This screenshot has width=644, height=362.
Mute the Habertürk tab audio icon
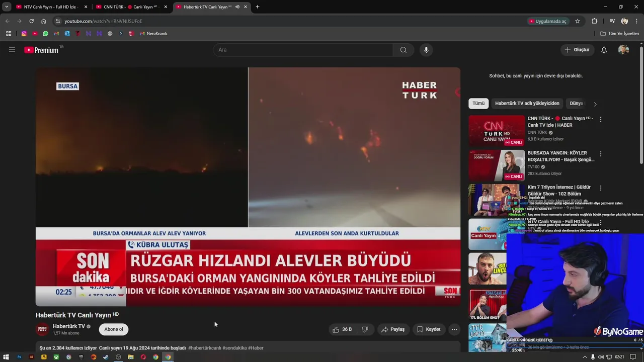(x=237, y=7)
